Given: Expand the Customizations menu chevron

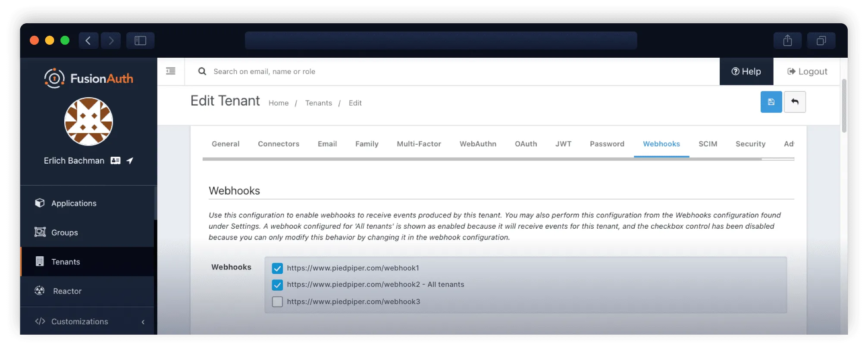Looking at the screenshot, I should click(143, 322).
